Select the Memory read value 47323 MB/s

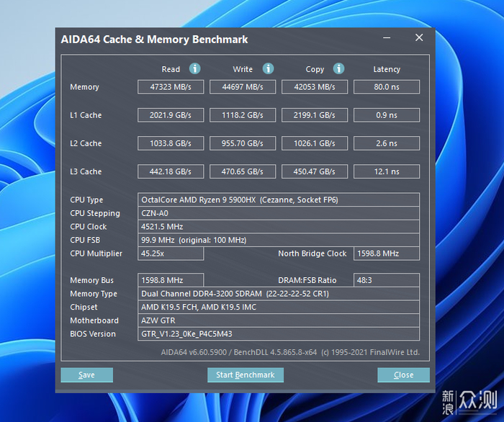click(171, 87)
